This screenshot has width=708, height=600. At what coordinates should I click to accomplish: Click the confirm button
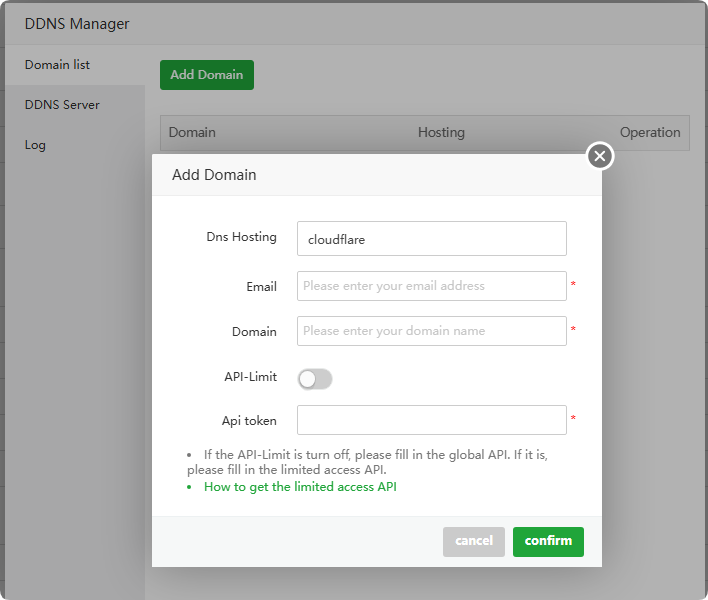(x=548, y=541)
